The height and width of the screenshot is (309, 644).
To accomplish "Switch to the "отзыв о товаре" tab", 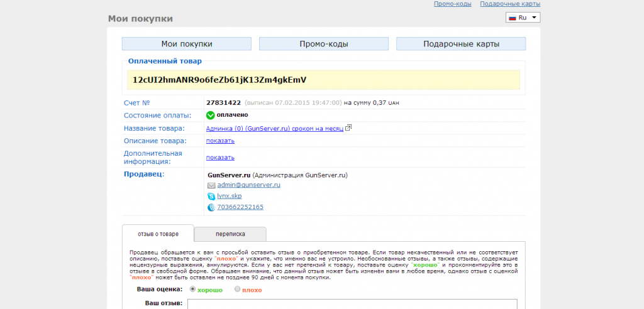I will 158,234.
